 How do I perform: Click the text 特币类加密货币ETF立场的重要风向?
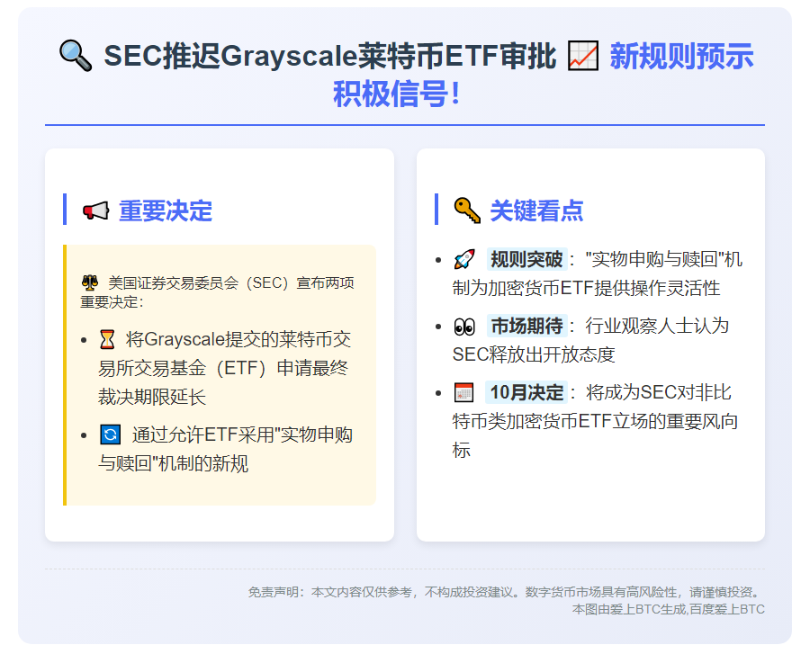pyautogui.click(x=595, y=422)
